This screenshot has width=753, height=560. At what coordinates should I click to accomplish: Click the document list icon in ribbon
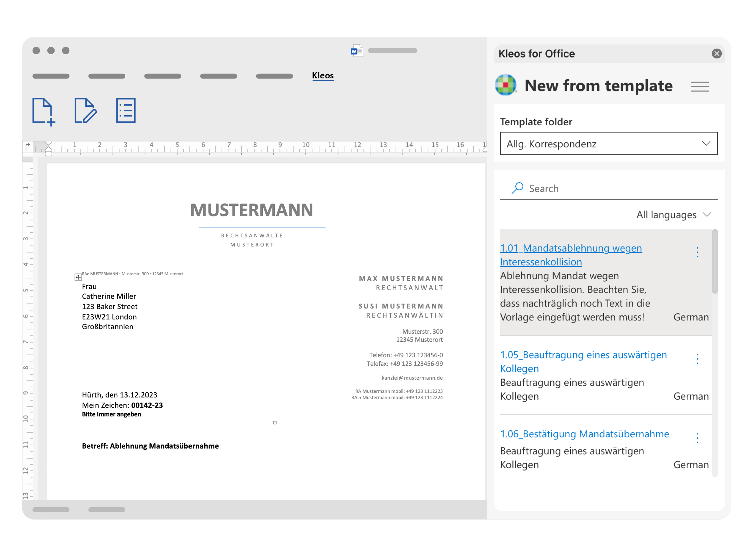[x=126, y=111]
